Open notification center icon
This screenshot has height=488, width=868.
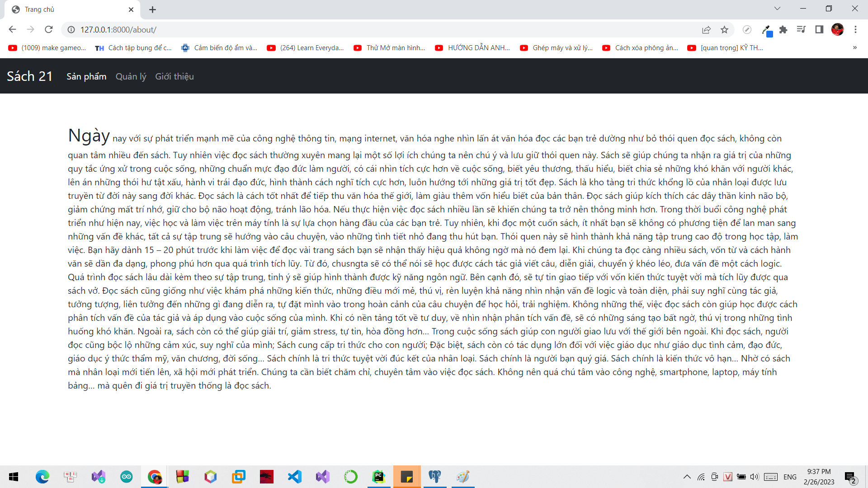pos(850,477)
